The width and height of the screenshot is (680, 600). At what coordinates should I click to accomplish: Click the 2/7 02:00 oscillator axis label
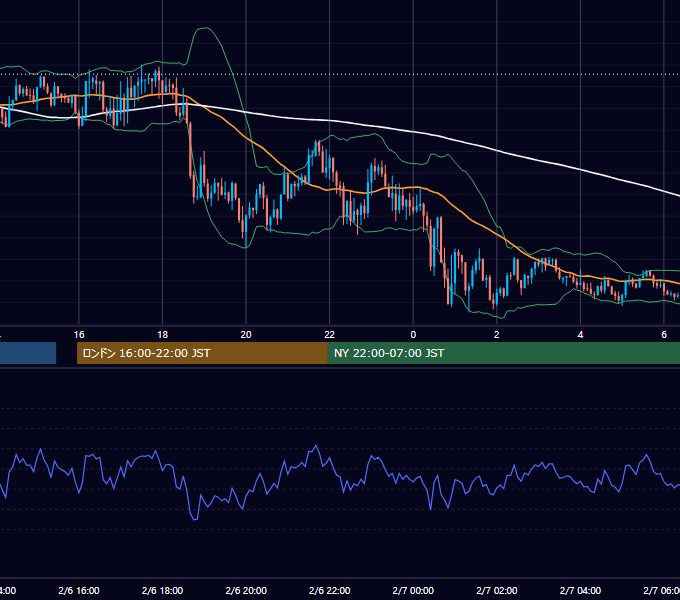pos(497,590)
